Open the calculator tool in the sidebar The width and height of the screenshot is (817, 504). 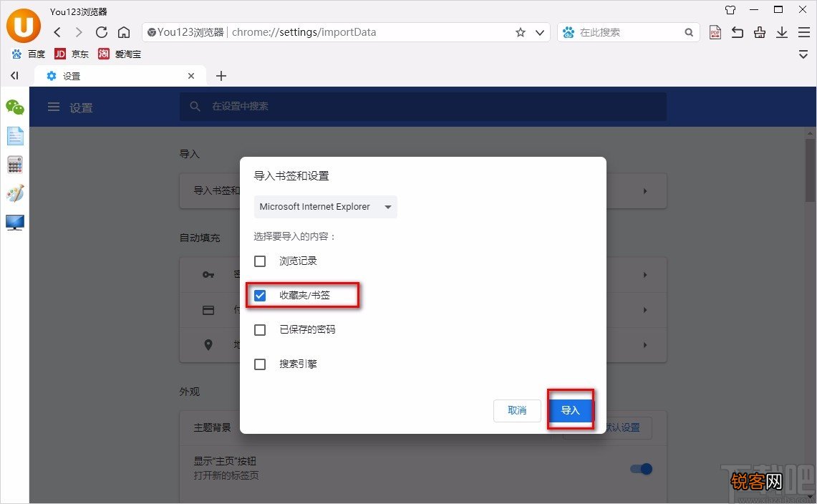(x=14, y=165)
